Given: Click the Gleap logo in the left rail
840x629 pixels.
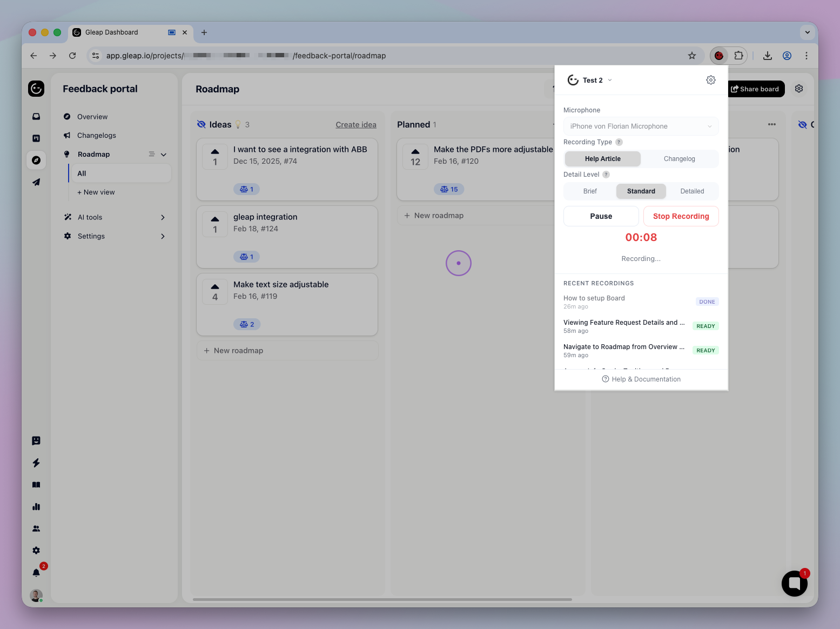Looking at the screenshot, I should coord(36,89).
